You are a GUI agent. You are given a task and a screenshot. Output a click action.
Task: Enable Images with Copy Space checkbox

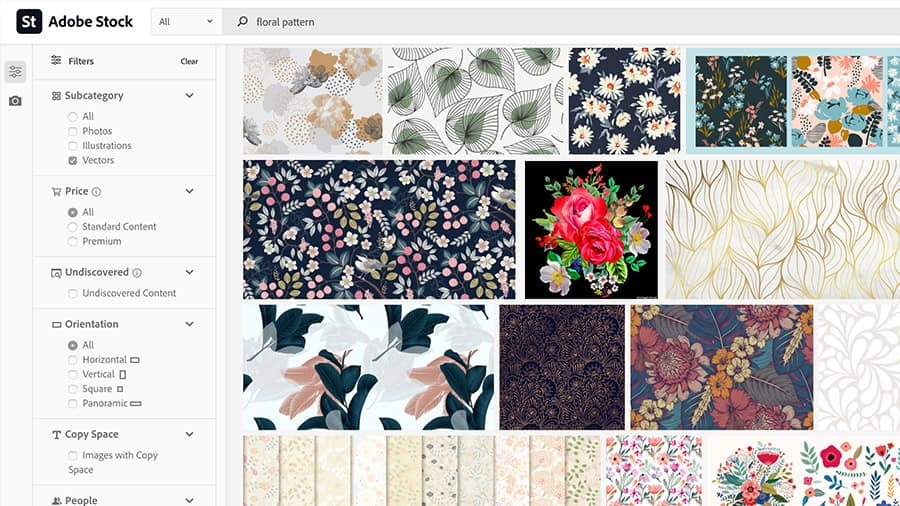tap(72, 456)
